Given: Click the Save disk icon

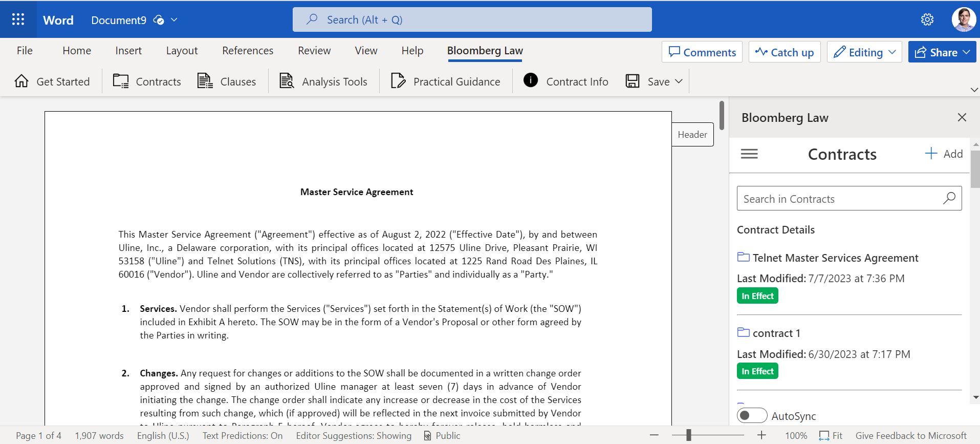Looking at the screenshot, I should pyautogui.click(x=633, y=81).
